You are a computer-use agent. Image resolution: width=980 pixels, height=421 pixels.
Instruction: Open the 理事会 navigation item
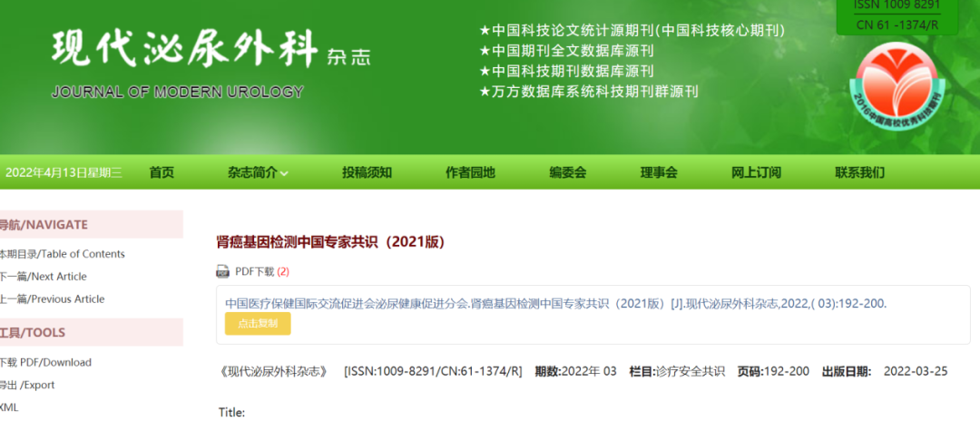(x=659, y=172)
